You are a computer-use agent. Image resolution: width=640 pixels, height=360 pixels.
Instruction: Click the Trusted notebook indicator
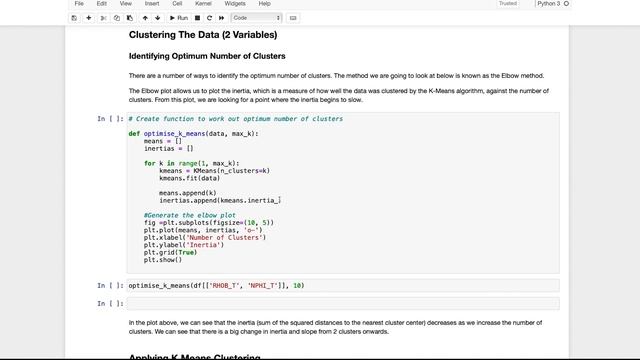coord(508,4)
